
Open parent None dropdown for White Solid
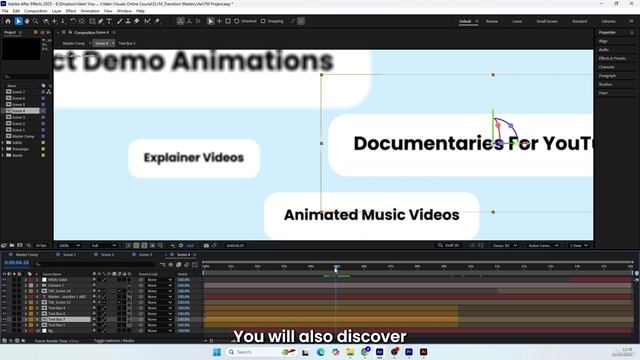pos(160,280)
